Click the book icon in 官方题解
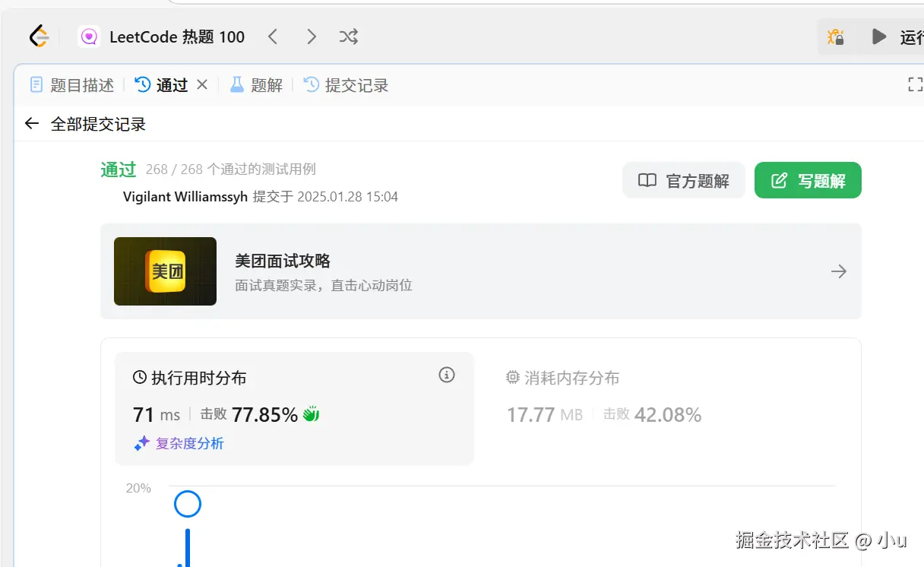924x567 pixels. click(x=647, y=180)
